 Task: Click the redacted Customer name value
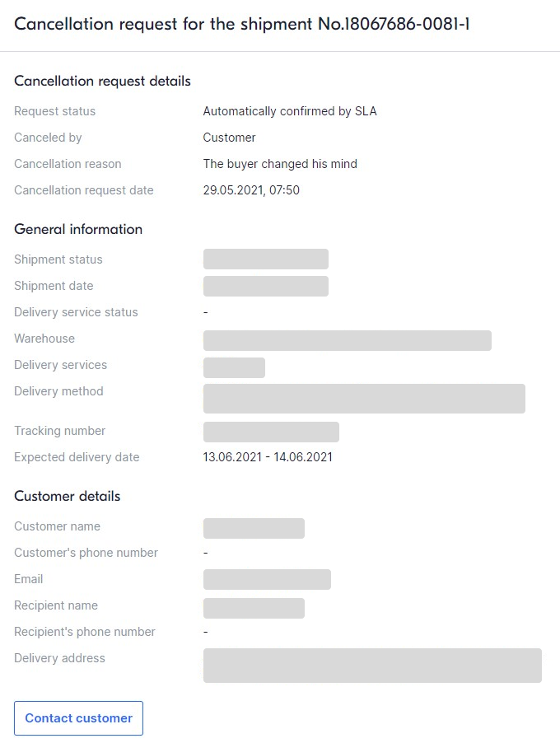(254, 528)
